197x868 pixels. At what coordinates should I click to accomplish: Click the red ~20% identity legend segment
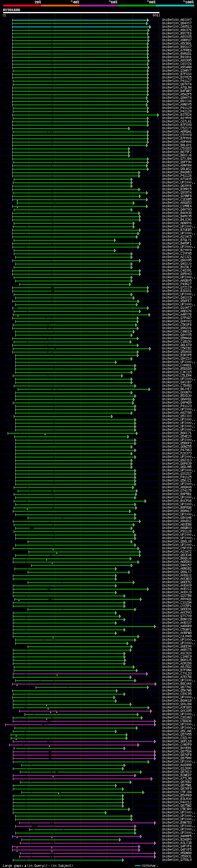(x=22, y=6)
